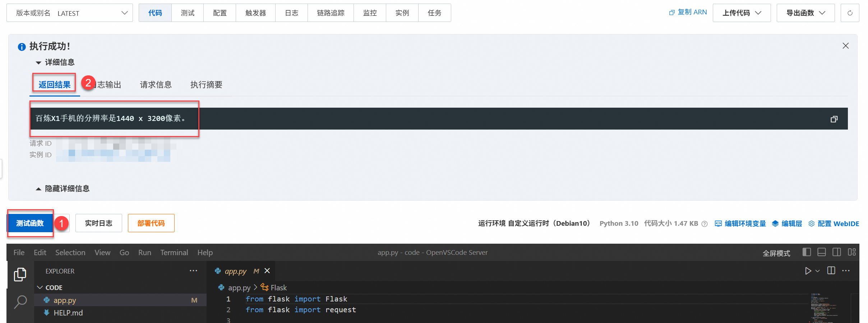Viewport: 868px width, 323px height.
Task: Close the app.py editor tab
Action: click(267, 271)
